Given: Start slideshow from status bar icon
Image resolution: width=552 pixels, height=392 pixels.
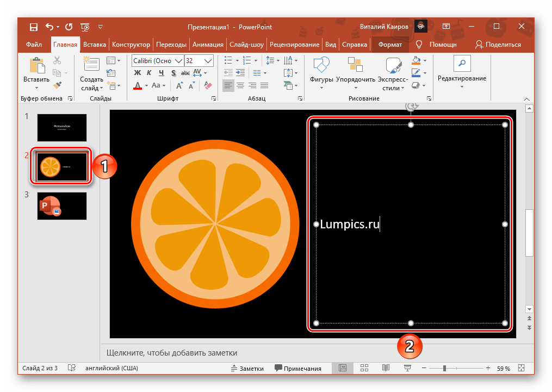Looking at the screenshot, I should pyautogui.click(x=407, y=368).
